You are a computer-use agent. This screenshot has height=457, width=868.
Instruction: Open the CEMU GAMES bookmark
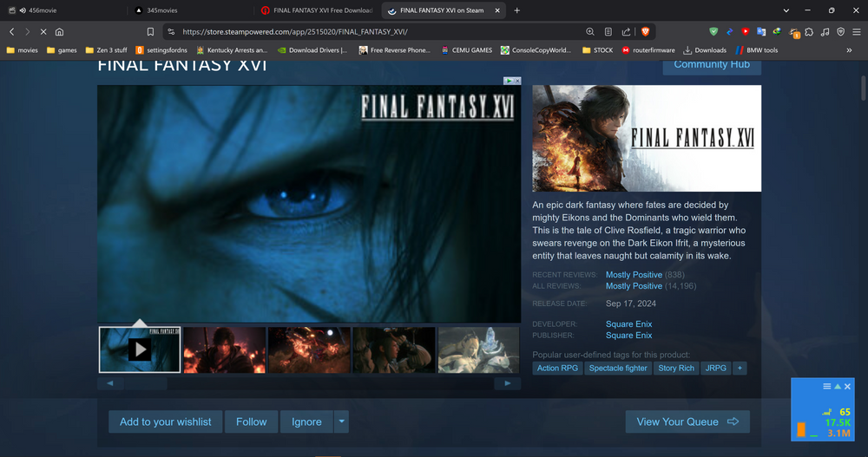tap(467, 50)
